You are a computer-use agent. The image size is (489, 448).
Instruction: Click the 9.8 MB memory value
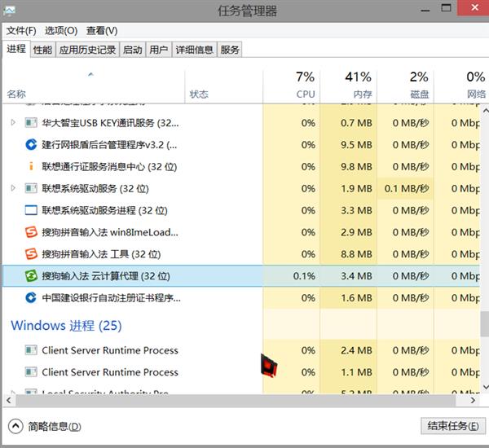pyautogui.click(x=356, y=167)
